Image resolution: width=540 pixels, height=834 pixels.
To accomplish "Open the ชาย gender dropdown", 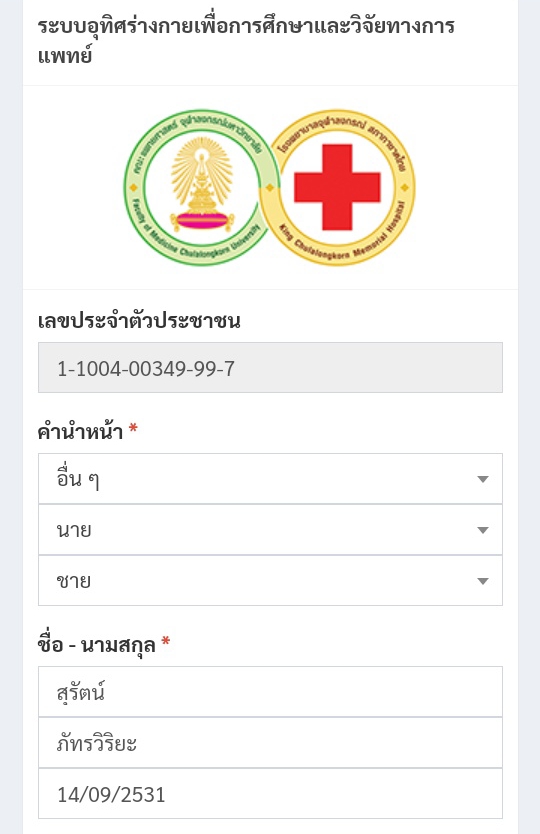I will (270, 581).
